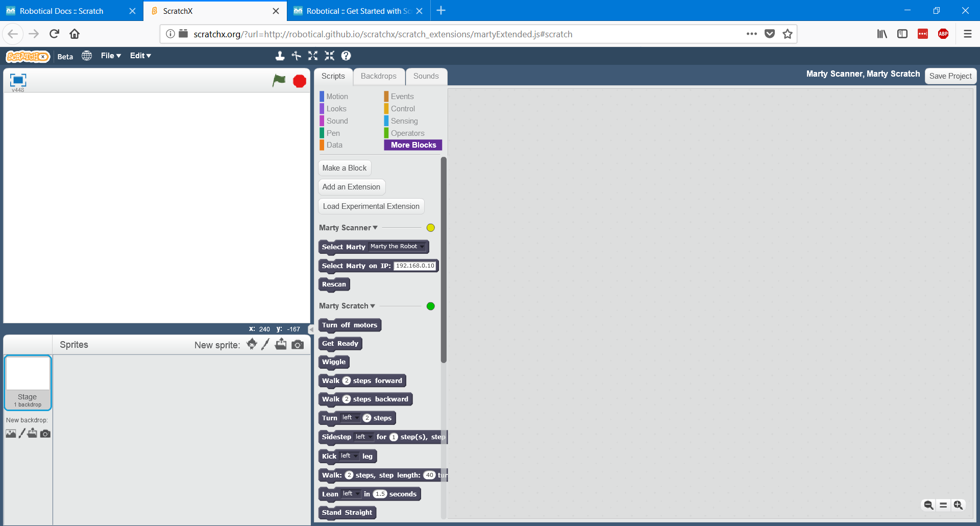Switch to the Sounds tab
Image resolution: width=980 pixels, height=526 pixels.
coord(426,76)
